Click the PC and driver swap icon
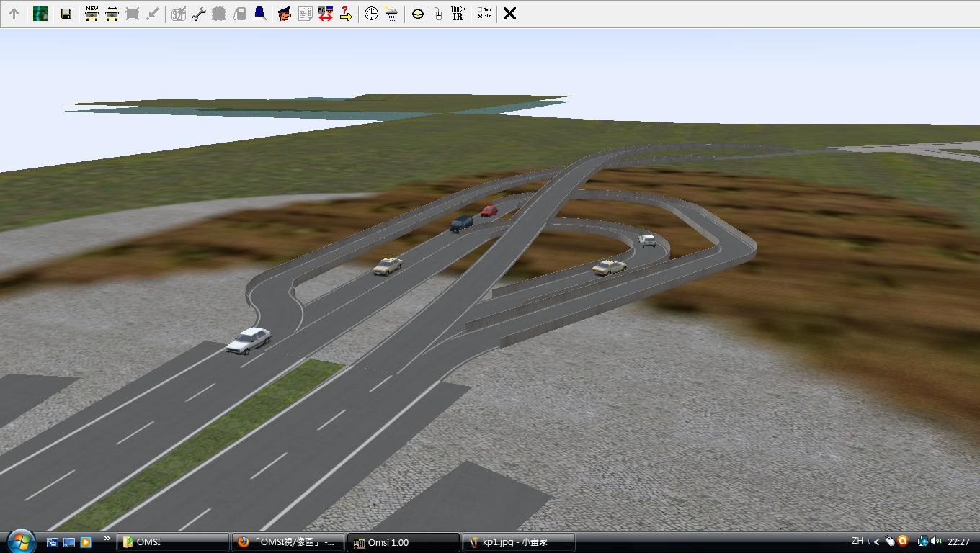The height and width of the screenshot is (553, 980). [x=325, y=14]
